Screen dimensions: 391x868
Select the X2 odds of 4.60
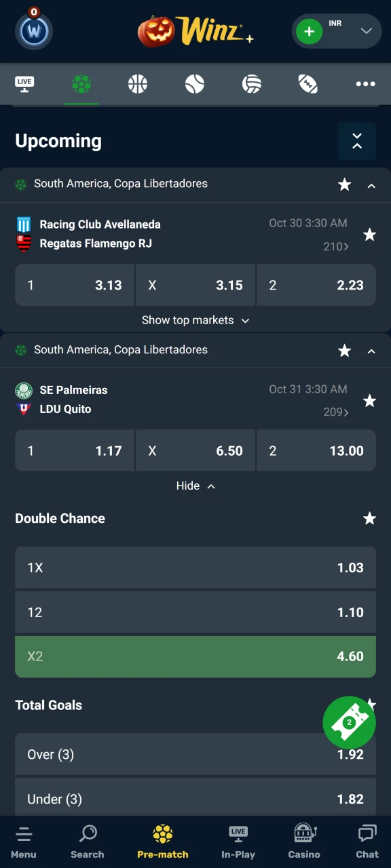pos(195,656)
